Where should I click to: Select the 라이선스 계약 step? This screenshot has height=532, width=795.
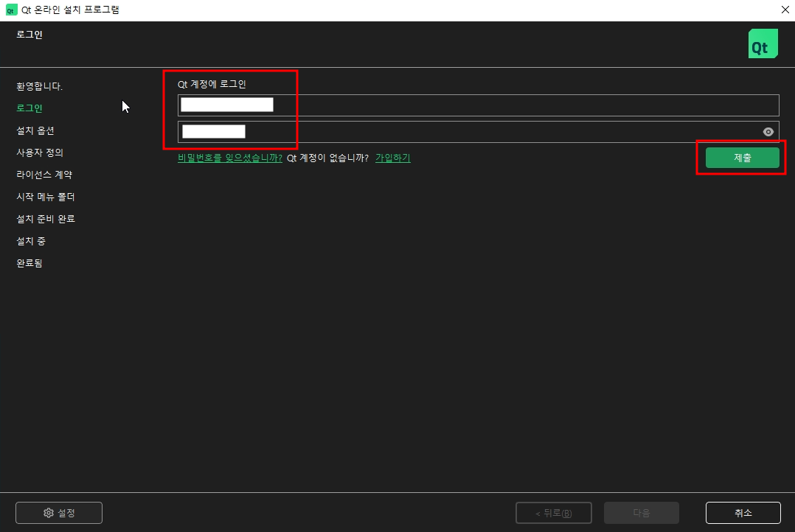pyautogui.click(x=44, y=175)
